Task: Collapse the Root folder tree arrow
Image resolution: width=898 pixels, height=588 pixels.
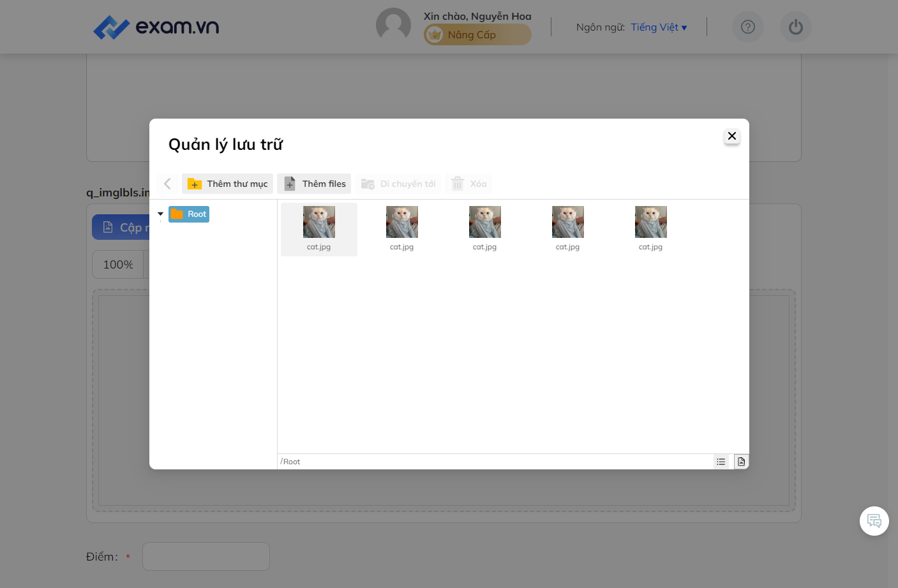Action: (x=160, y=214)
